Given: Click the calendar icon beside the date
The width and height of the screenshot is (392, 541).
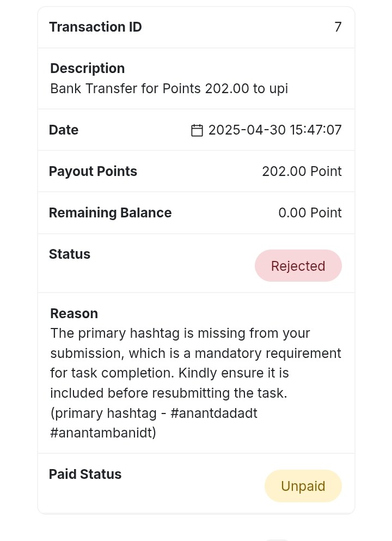Looking at the screenshot, I should (x=197, y=130).
